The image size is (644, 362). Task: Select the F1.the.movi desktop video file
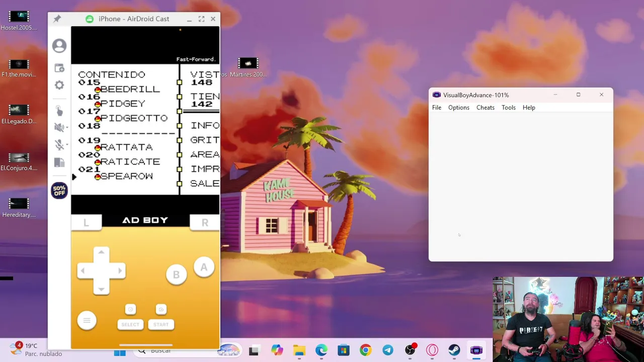[x=19, y=68]
